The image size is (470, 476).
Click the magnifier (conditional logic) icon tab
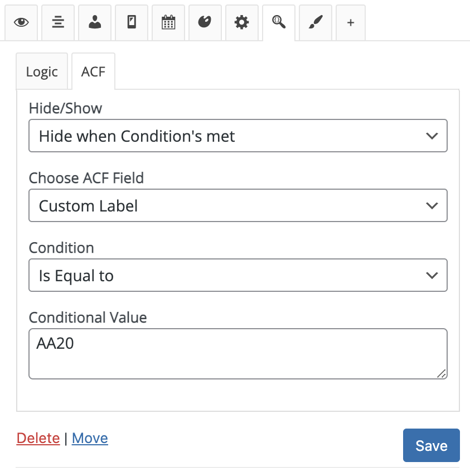278,22
